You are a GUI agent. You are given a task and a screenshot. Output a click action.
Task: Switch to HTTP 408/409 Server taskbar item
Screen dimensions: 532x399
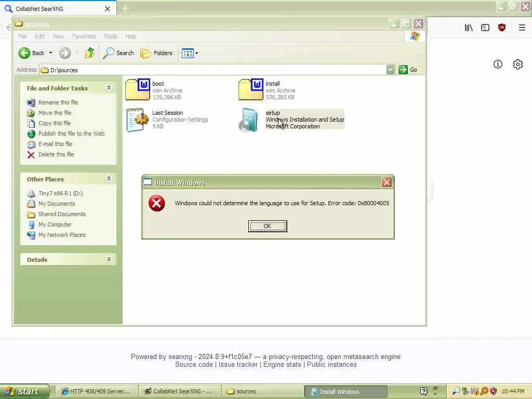point(97,391)
